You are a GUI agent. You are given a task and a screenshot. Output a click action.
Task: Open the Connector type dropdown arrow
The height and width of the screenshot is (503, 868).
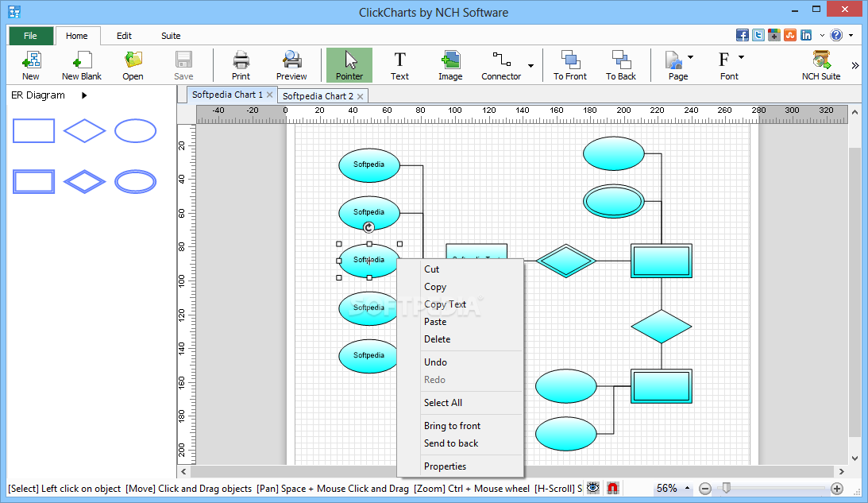coord(530,66)
